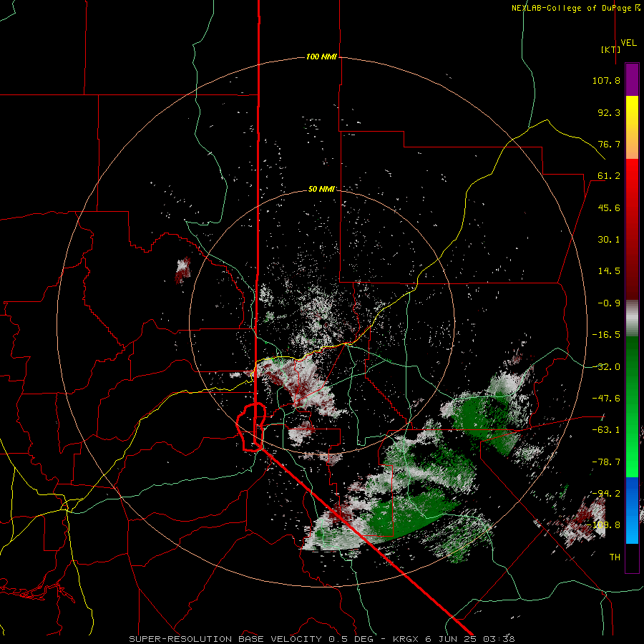644x644 pixels.
Task: Select the 107.8 scale value
Action: click(x=606, y=80)
